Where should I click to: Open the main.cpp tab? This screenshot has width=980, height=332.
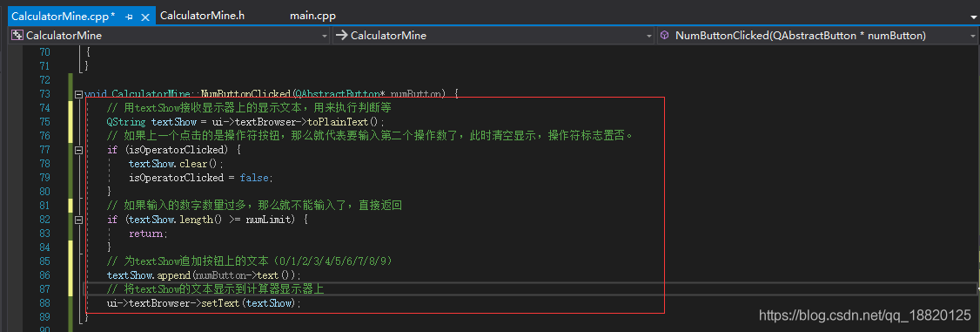312,16
